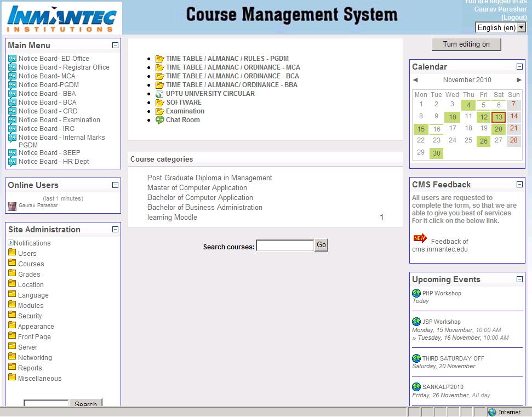
Task: Click Gaurav Parashar's avatar in Online Users
Action: coord(12,206)
